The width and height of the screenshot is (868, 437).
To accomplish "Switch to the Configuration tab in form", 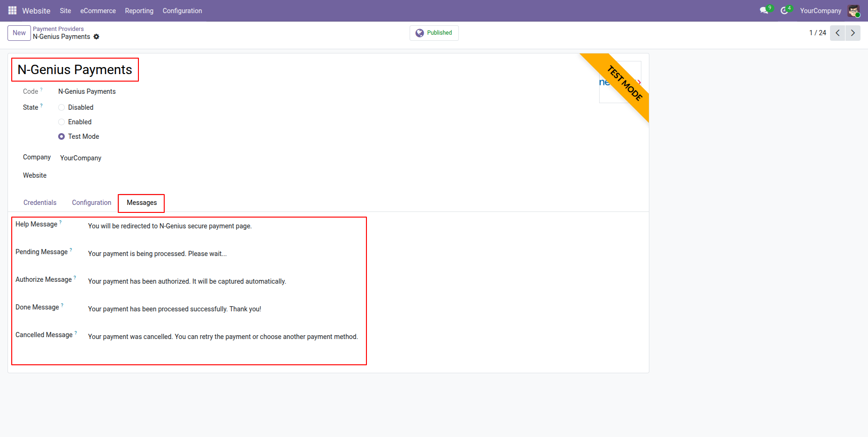I will [x=91, y=203].
